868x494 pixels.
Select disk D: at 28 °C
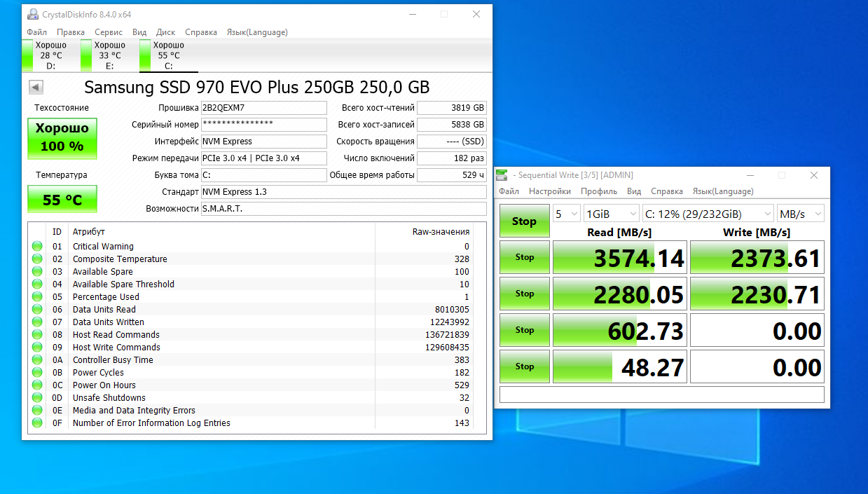(x=50, y=55)
